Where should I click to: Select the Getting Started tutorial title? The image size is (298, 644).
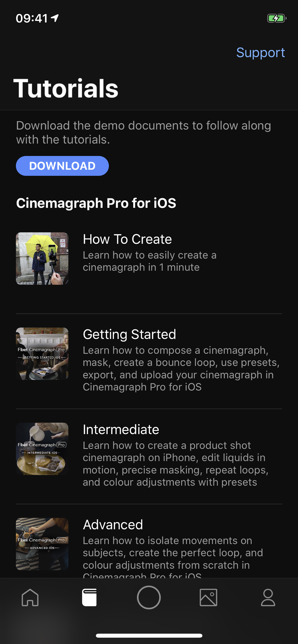click(x=129, y=334)
